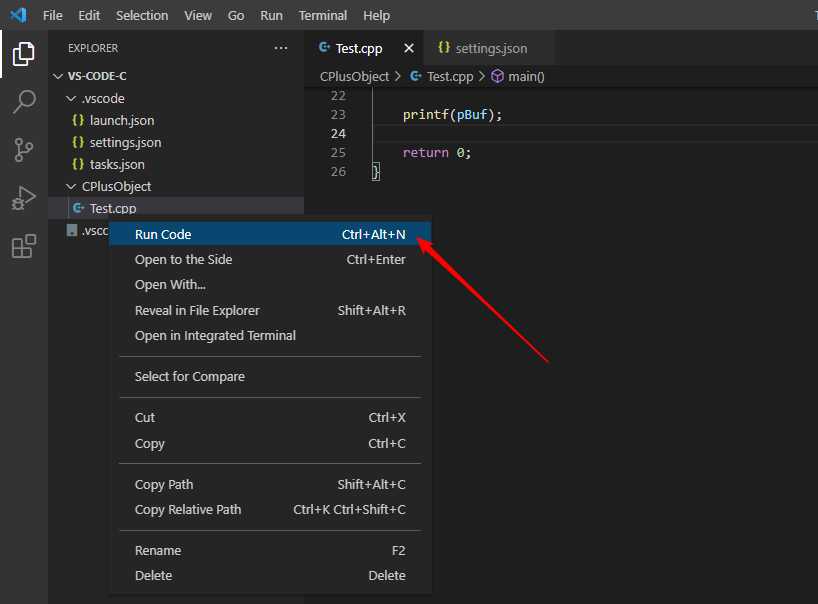The width and height of the screenshot is (818, 604).
Task: Open the Help menu
Action: [x=376, y=16]
